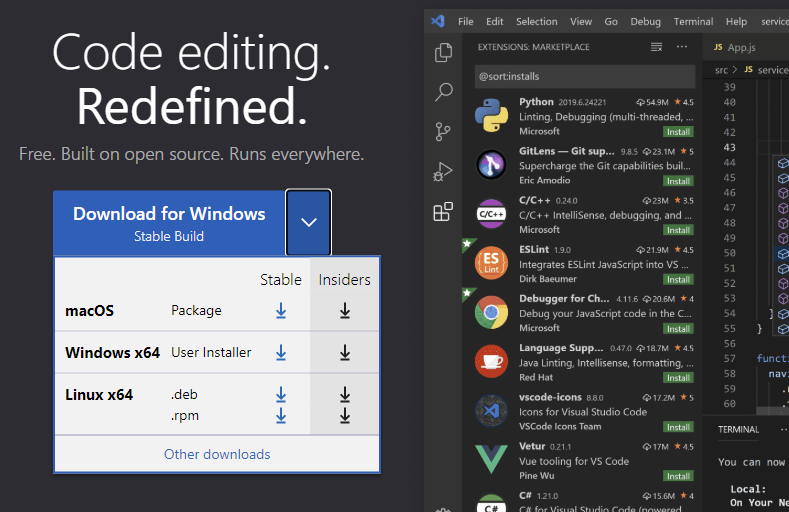The image size is (789, 512).
Task: Open the Selection menu
Action: [536, 22]
